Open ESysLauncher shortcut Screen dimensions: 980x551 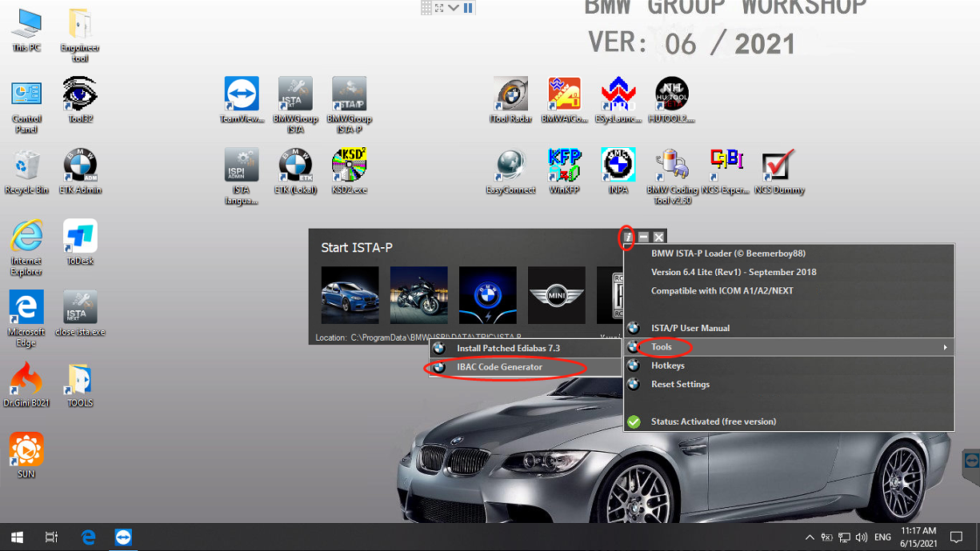click(618, 100)
